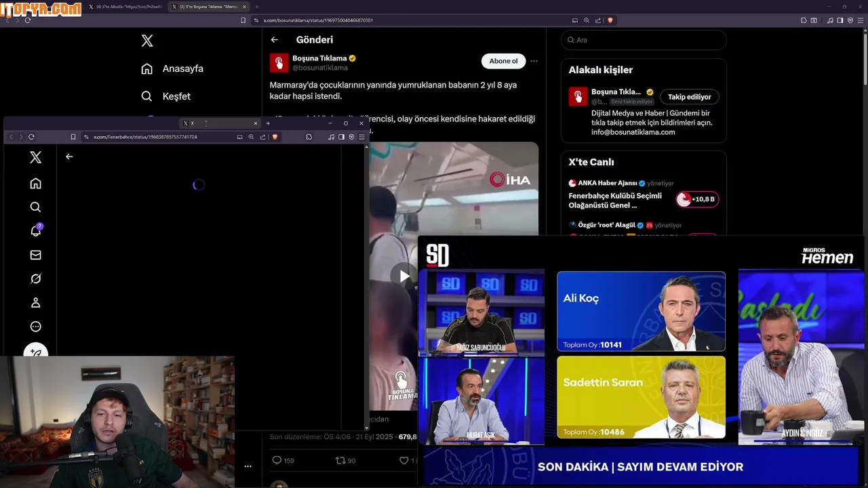Go to Home icon in front window sidebar
Viewport: 868px width, 488px height.
(x=36, y=183)
